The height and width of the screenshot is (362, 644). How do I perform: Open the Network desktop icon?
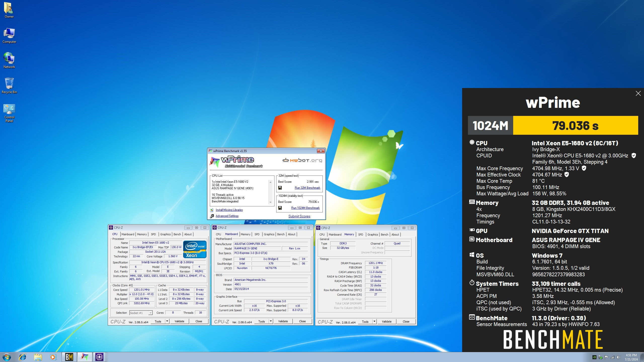click(9, 60)
